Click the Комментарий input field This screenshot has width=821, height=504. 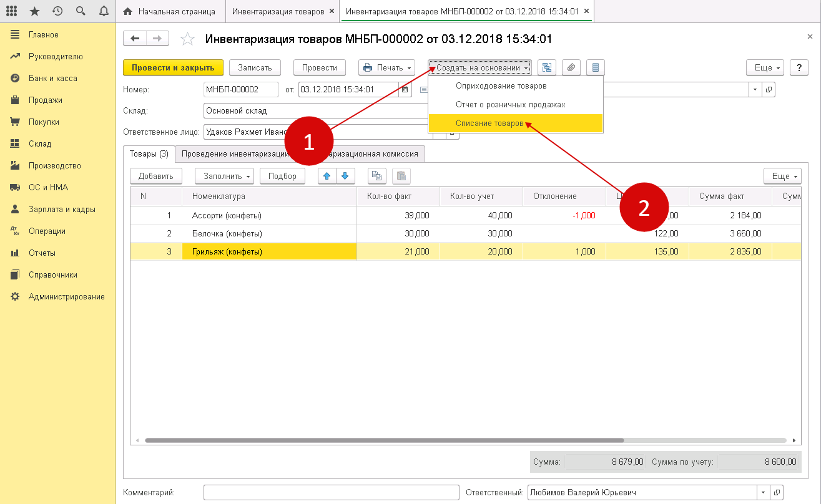tap(331, 492)
